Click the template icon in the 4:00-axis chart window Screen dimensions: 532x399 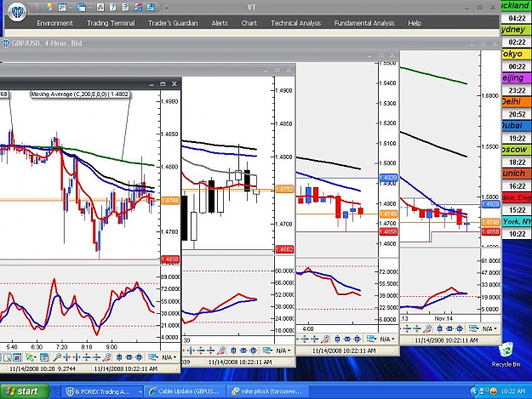click(371, 339)
